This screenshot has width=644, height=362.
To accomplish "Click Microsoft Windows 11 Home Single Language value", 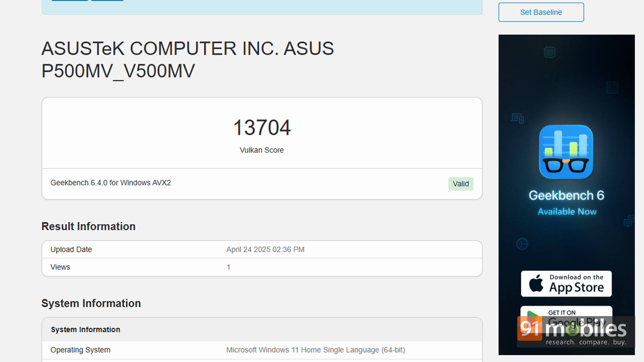I will click(316, 350).
